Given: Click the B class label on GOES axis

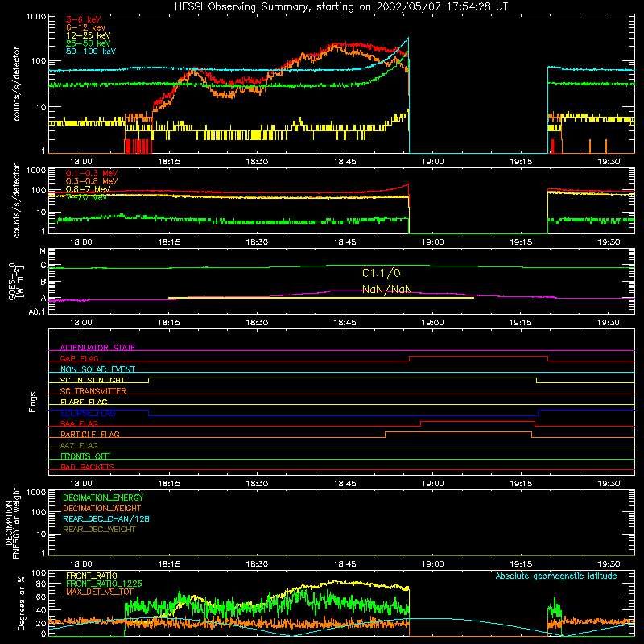Looking at the screenshot, I should 43,283.
